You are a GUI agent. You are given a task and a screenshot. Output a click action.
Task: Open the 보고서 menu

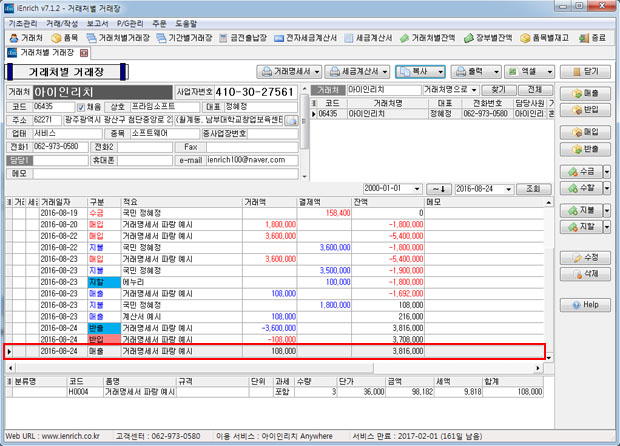[x=98, y=21]
